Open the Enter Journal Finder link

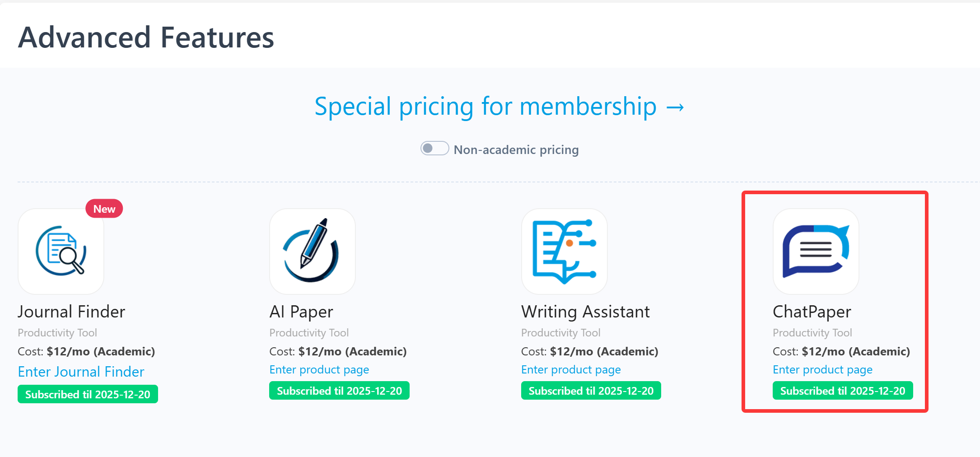(81, 372)
